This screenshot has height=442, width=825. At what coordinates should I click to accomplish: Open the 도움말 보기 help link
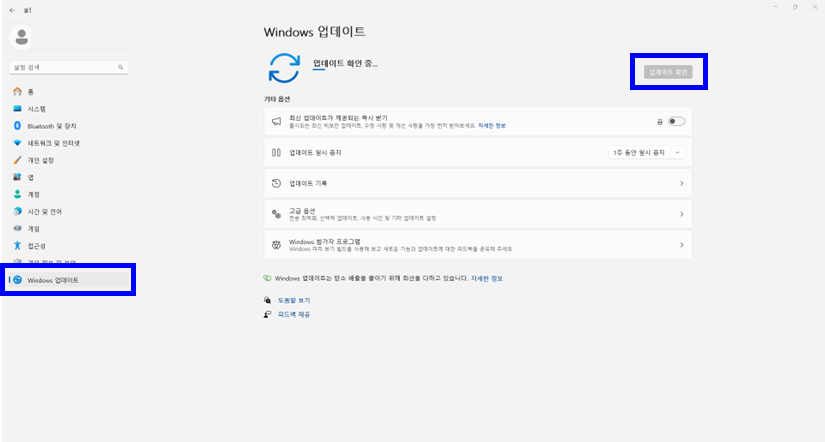293,300
